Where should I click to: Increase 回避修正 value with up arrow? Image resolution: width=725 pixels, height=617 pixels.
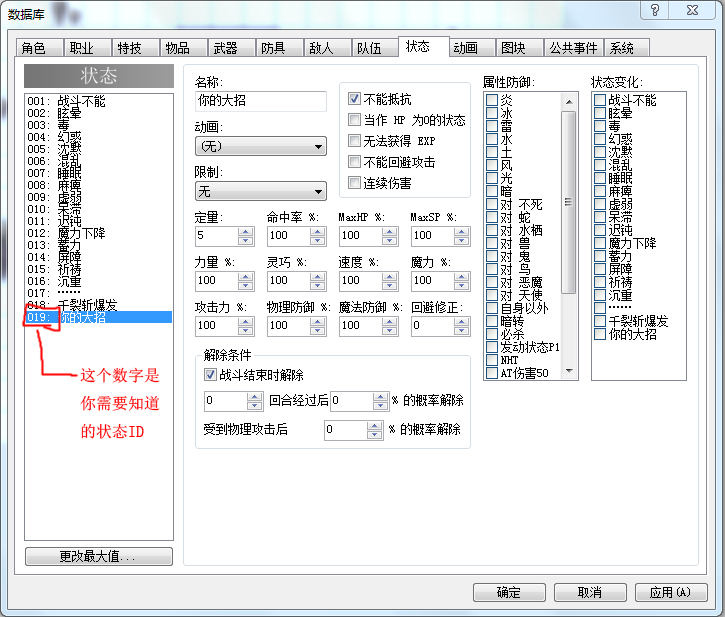[461, 321]
